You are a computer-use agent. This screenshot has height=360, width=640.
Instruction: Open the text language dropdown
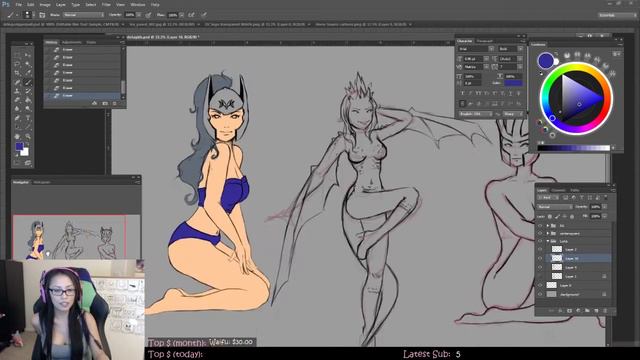click(x=476, y=114)
